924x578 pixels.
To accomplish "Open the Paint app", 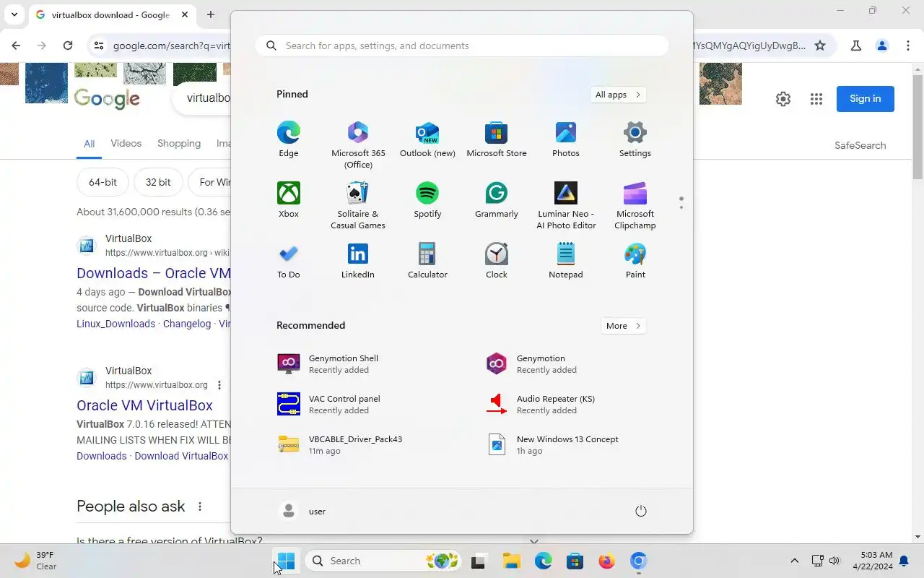I will pos(635,261).
